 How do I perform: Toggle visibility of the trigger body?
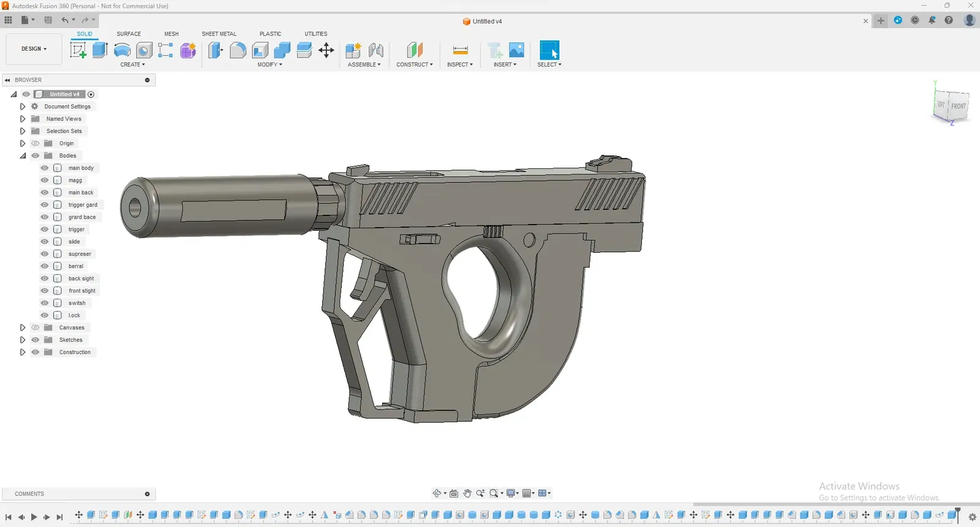[x=45, y=230]
